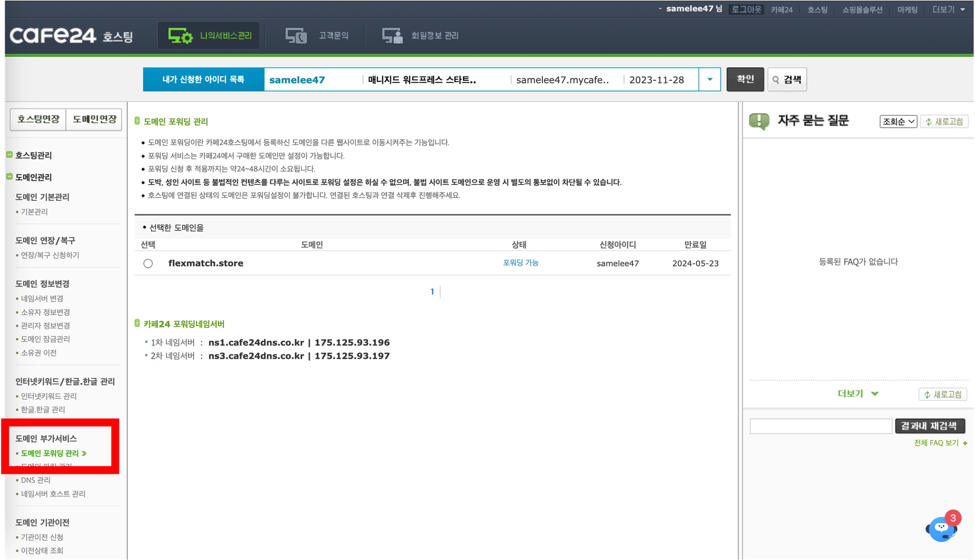Click the 고객문의 monitor icon
The image size is (975, 560).
point(296,36)
